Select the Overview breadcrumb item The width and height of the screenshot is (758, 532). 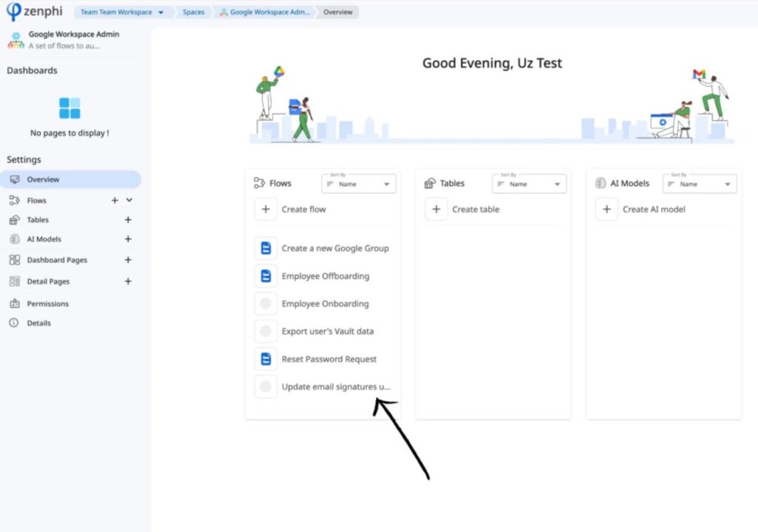coord(338,12)
